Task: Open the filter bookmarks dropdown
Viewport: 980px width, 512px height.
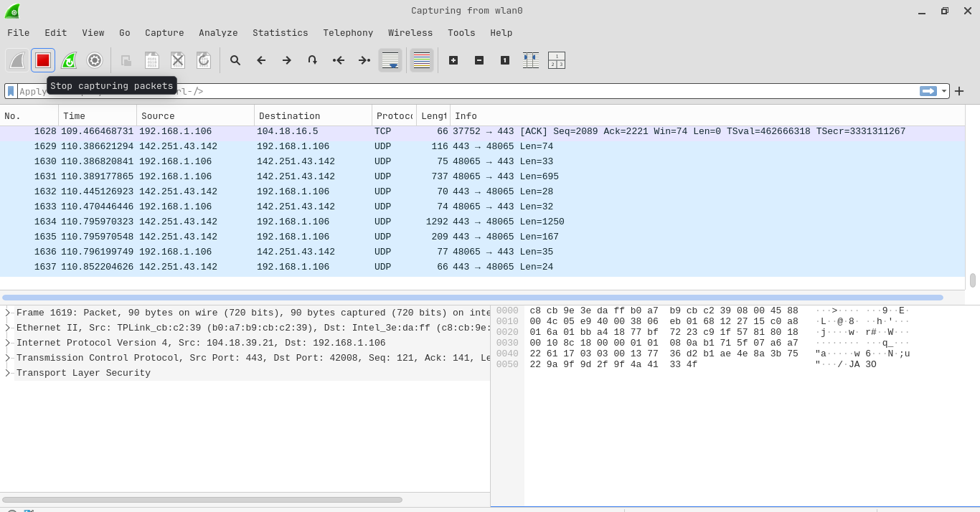Action: click(x=9, y=91)
